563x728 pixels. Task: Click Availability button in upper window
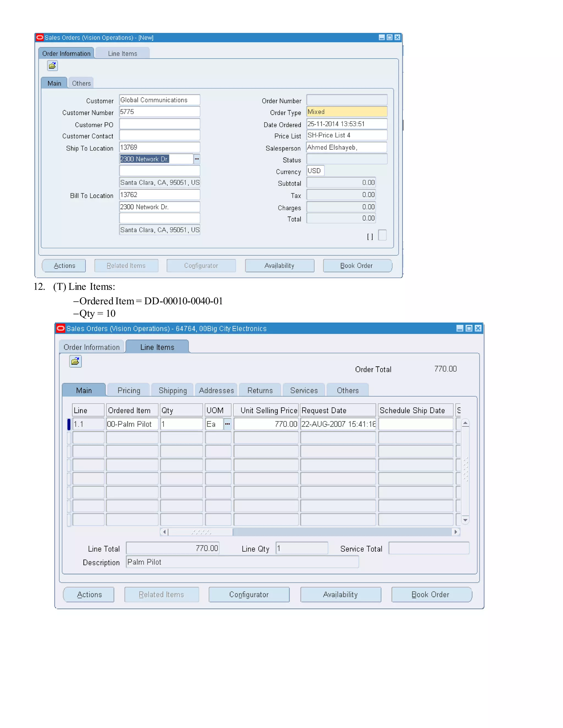click(279, 266)
